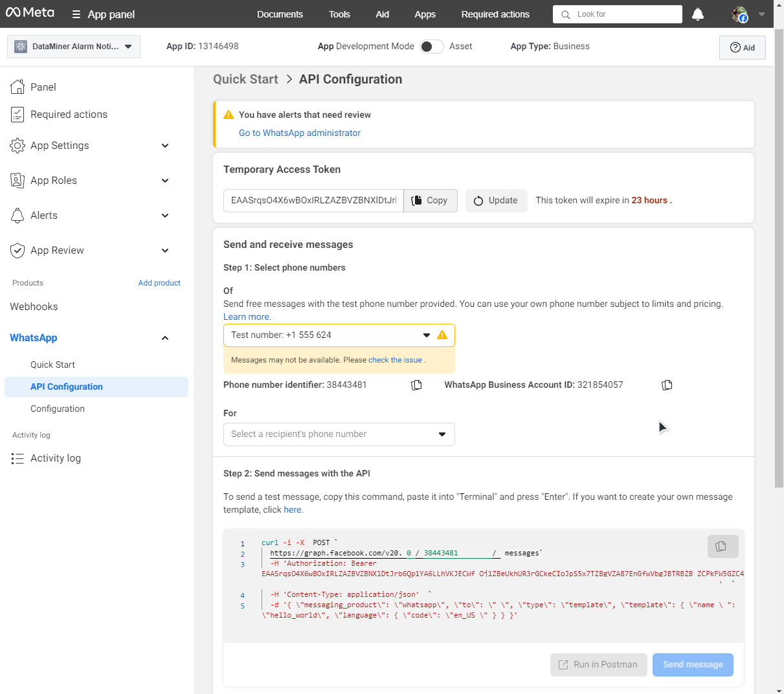Click Copy token button
Screen dimensions: 784x694
(430, 201)
